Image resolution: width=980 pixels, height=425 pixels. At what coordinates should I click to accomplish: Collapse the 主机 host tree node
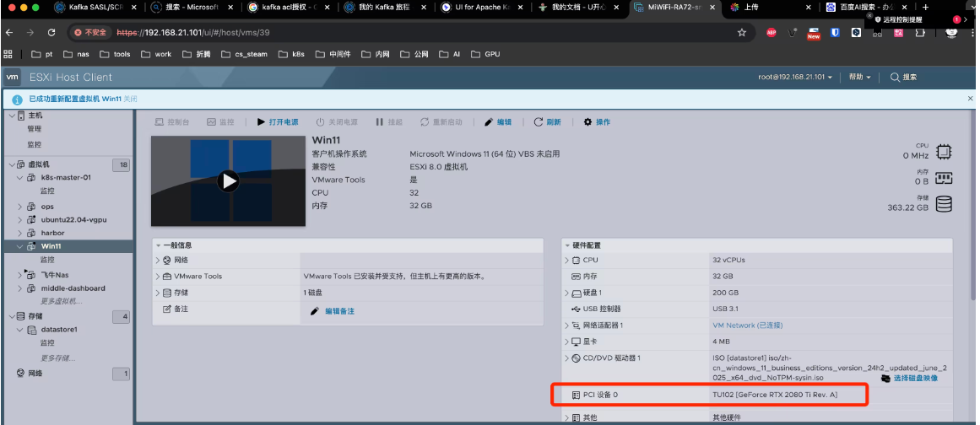12,116
